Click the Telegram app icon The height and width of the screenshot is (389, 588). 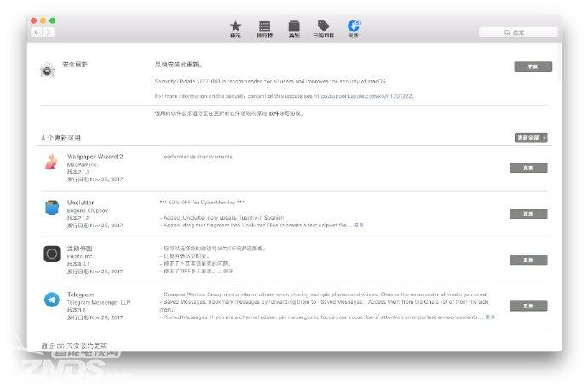coord(52,300)
